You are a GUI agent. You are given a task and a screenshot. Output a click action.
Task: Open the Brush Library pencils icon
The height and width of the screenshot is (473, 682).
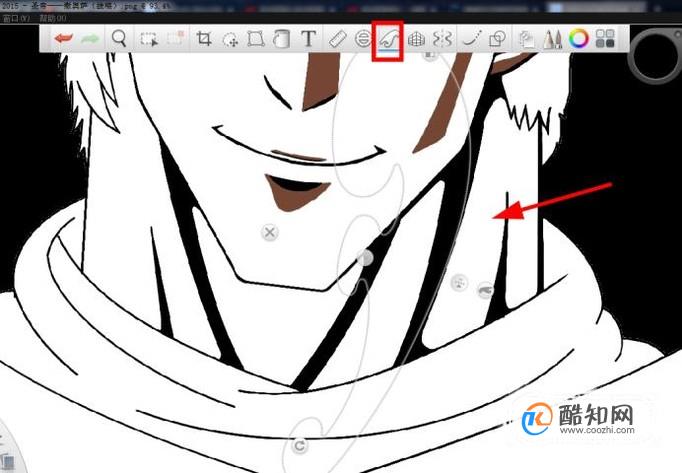pyautogui.click(x=553, y=39)
